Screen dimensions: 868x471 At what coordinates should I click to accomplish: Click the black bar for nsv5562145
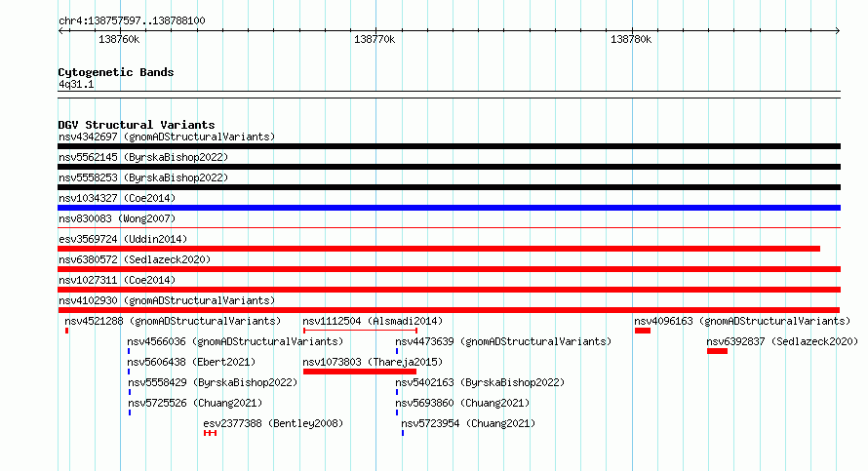click(x=449, y=167)
